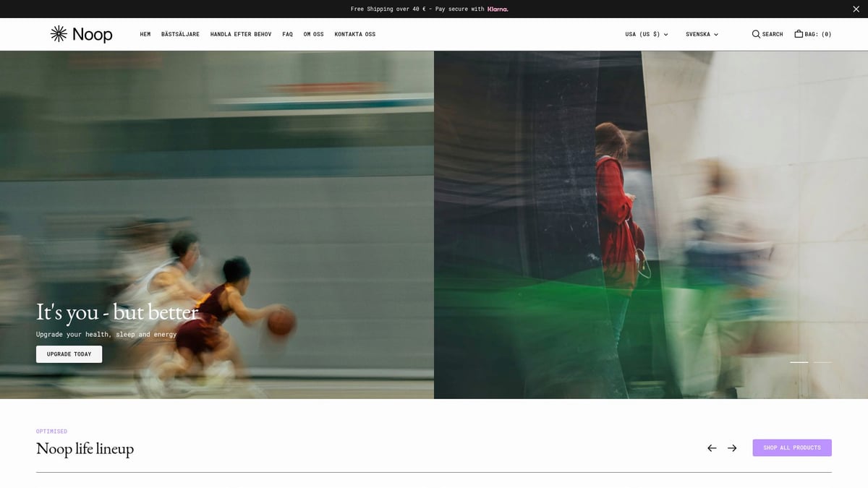
Task: Select the first slideshow indicator
Action: tap(799, 362)
